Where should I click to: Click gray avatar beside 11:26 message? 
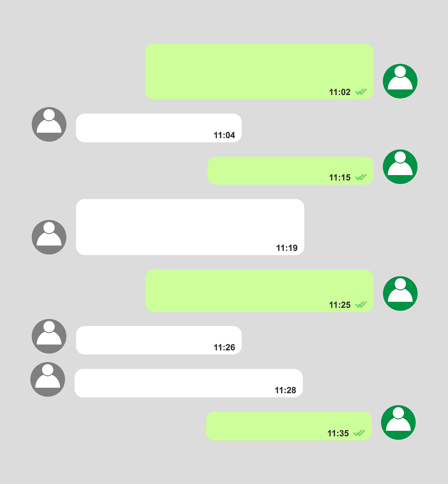[x=49, y=336]
